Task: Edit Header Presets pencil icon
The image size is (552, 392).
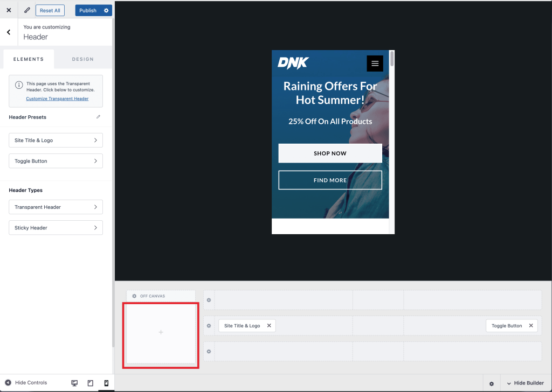Action: (98, 117)
